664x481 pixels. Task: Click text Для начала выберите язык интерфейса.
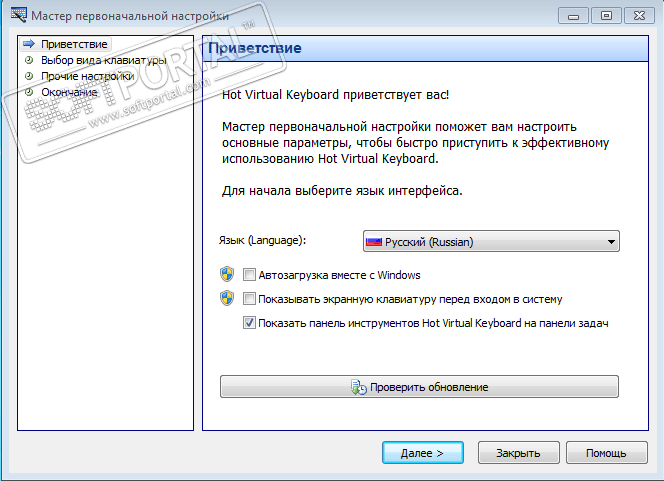[x=342, y=191]
